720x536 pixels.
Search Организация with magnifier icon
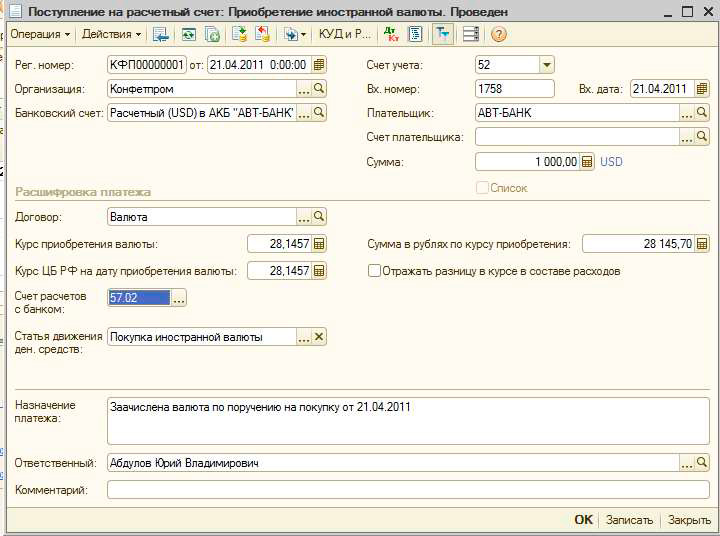tap(319, 89)
